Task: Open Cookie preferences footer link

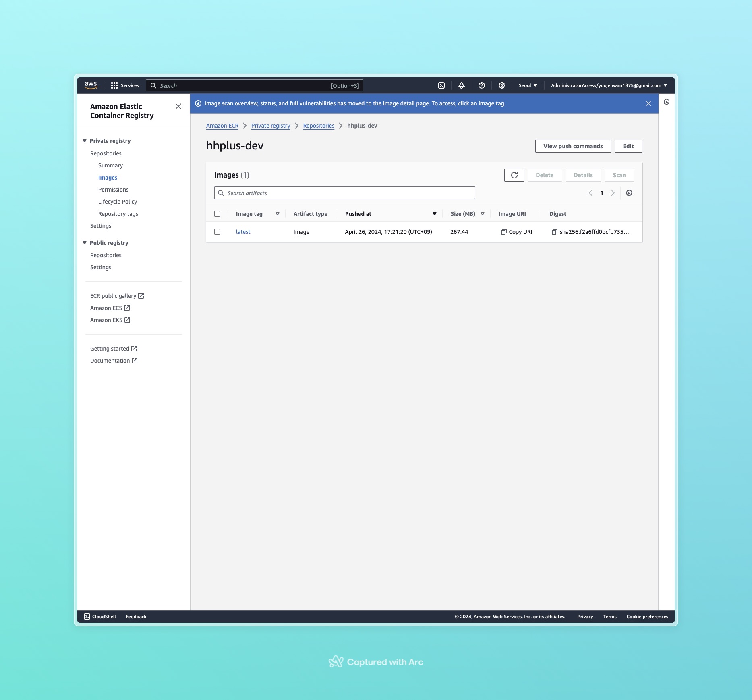Action: [x=647, y=617]
